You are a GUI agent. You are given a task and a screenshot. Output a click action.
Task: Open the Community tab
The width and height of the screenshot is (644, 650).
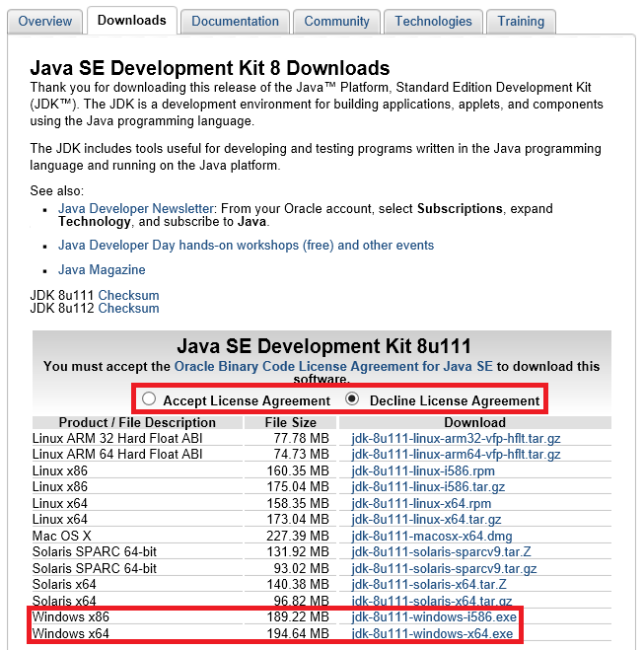pos(336,21)
